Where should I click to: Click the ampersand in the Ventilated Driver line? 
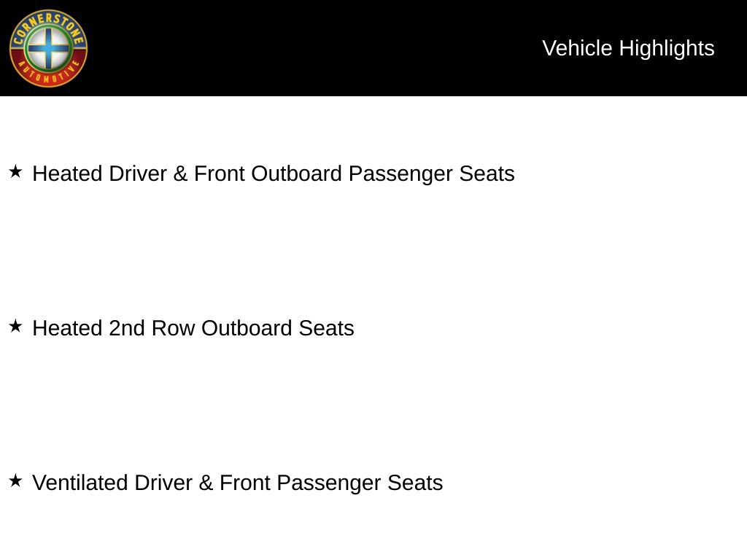point(206,483)
